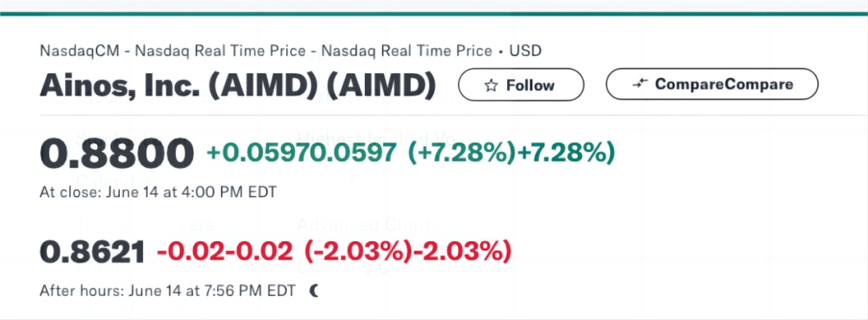Click the At close June 14 timestamp
Viewport: 868px width, 320px height.
[158, 192]
